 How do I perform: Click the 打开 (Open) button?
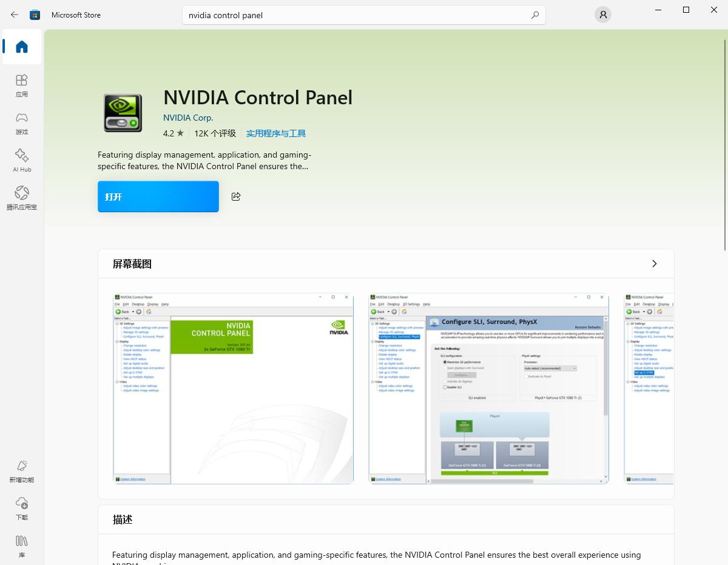[158, 196]
